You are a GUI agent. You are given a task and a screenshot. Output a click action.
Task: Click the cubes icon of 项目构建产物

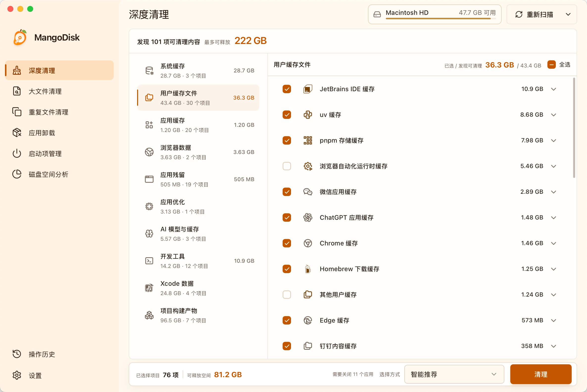(x=149, y=315)
